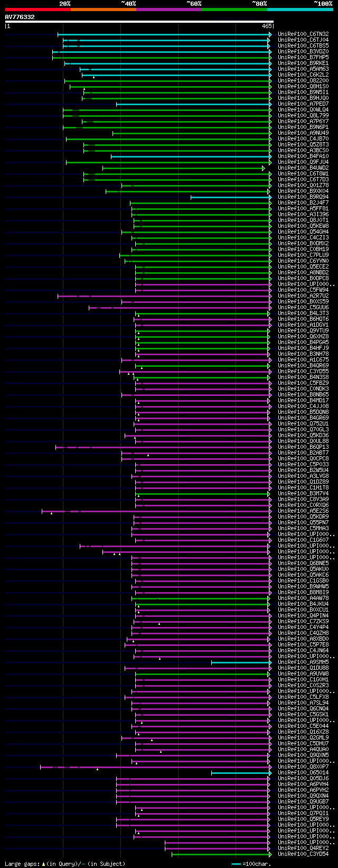Click label UniRef100_C7PLU9
This screenshot has height=868, width=338.
tap(303, 255)
